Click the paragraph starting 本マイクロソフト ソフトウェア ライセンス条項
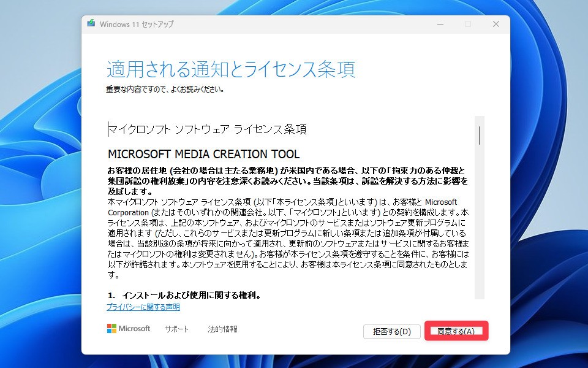 [288, 238]
